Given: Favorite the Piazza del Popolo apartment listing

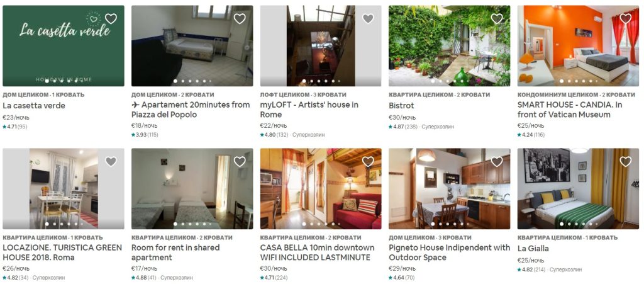Looking at the screenshot, I should click(240, 18).
